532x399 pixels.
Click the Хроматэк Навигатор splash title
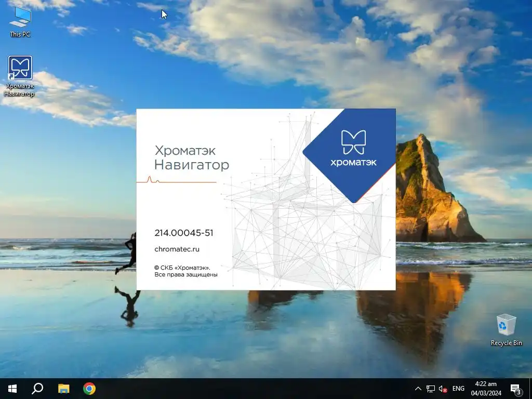point(192,158)
